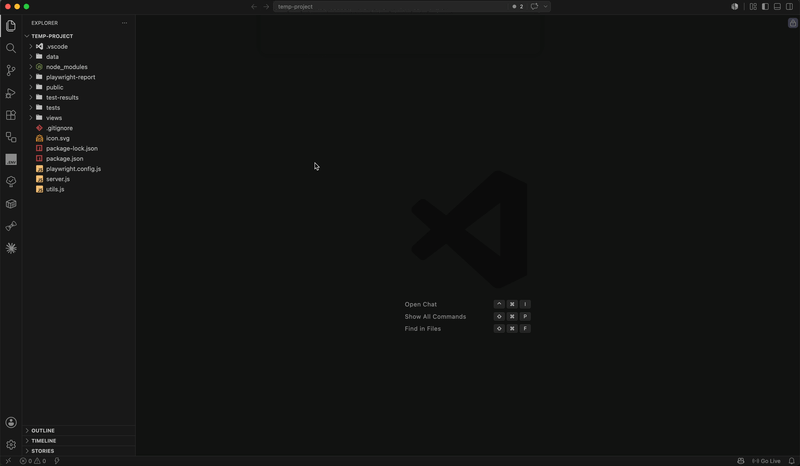Open the cube package icon in activity bar
This screenshot has width=800, height=466.
pyautogui.click(x=11, y=204)
